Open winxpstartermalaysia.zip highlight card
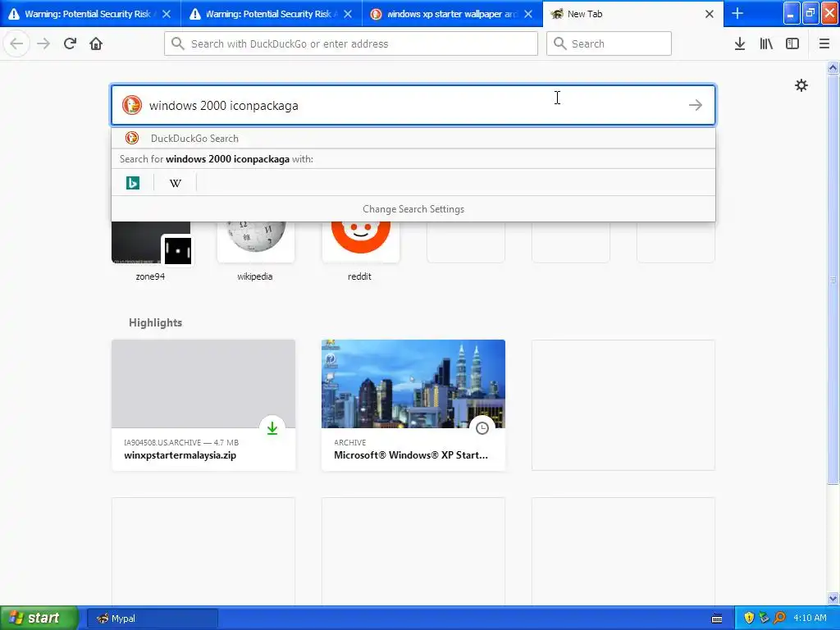This screenshot has height=630, width=840. click(203, 405)
